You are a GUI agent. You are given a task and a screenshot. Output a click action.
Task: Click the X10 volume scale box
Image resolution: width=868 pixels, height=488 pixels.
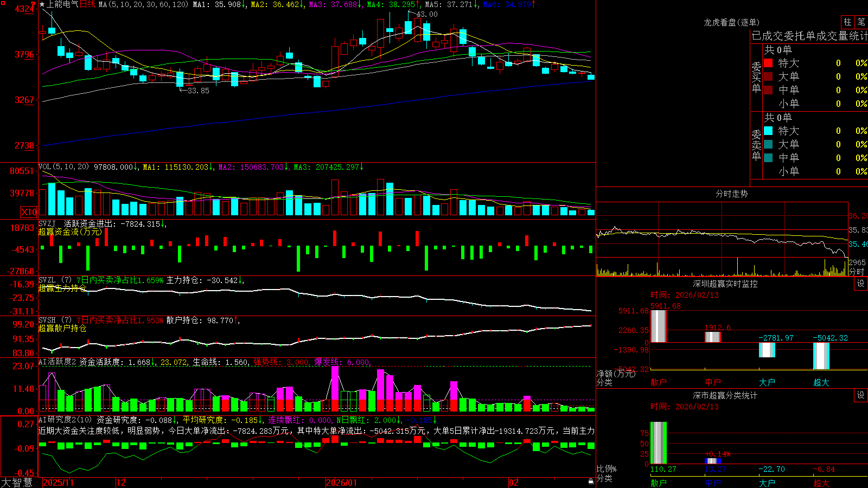pos(29,212)
